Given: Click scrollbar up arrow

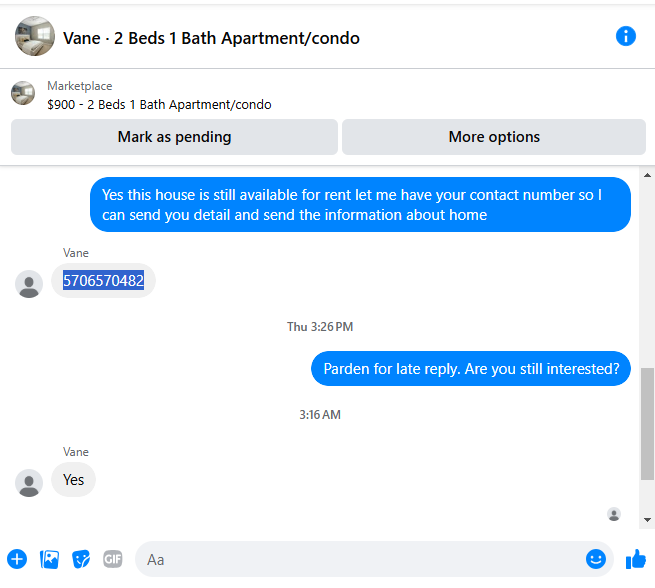Looking at the screenshot, I should click(647, 175).
